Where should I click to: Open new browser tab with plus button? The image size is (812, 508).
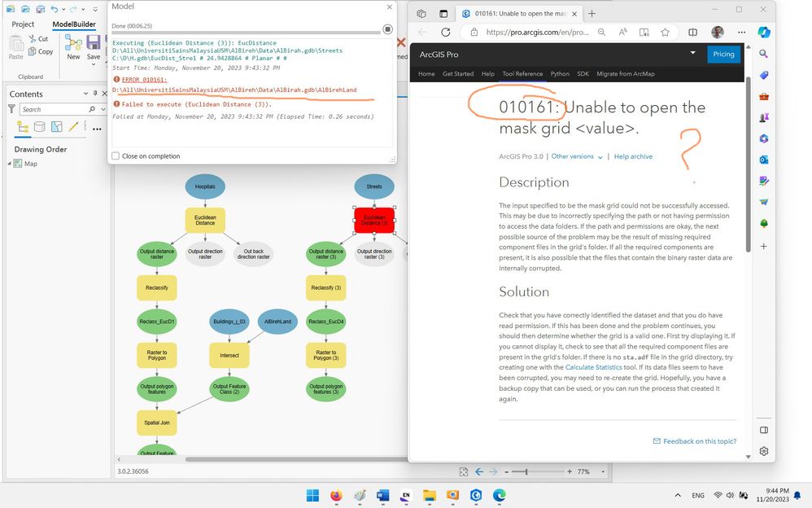592,14
